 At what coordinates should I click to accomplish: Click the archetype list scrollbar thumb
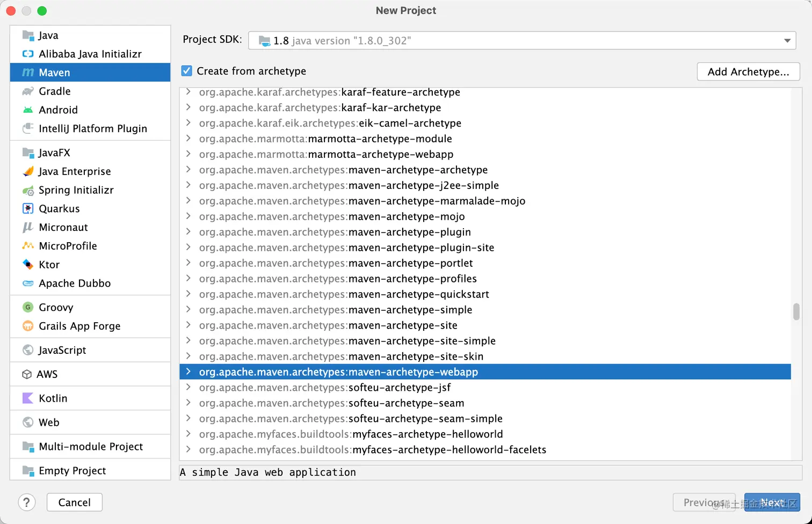796,311
